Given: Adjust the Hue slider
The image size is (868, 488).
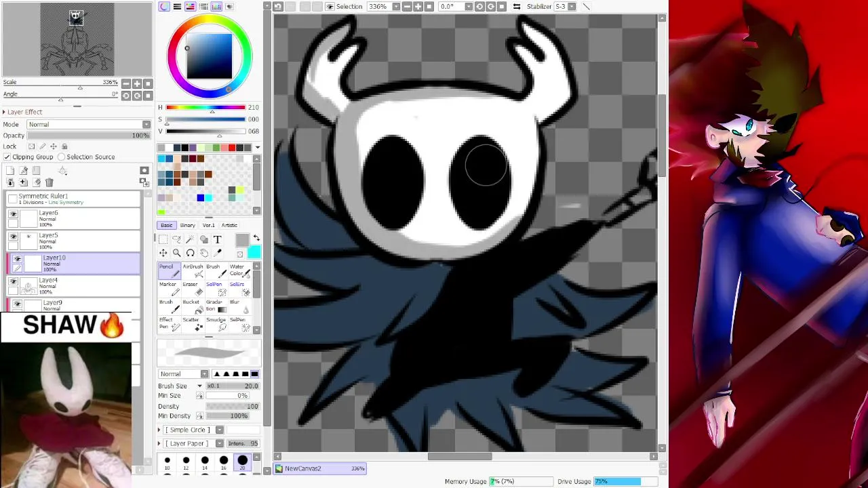Looking at the screenshot, I should click(x=205, y=107).
